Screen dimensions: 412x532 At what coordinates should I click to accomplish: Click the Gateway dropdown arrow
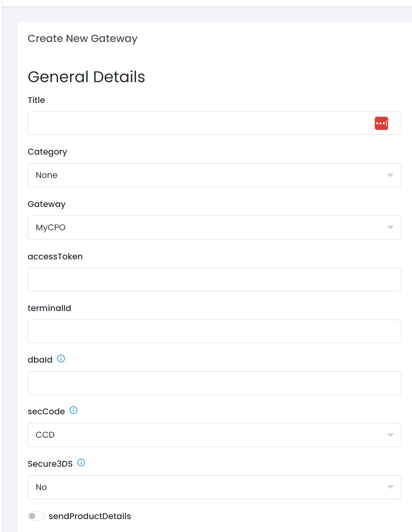click(x=390, y=227)
